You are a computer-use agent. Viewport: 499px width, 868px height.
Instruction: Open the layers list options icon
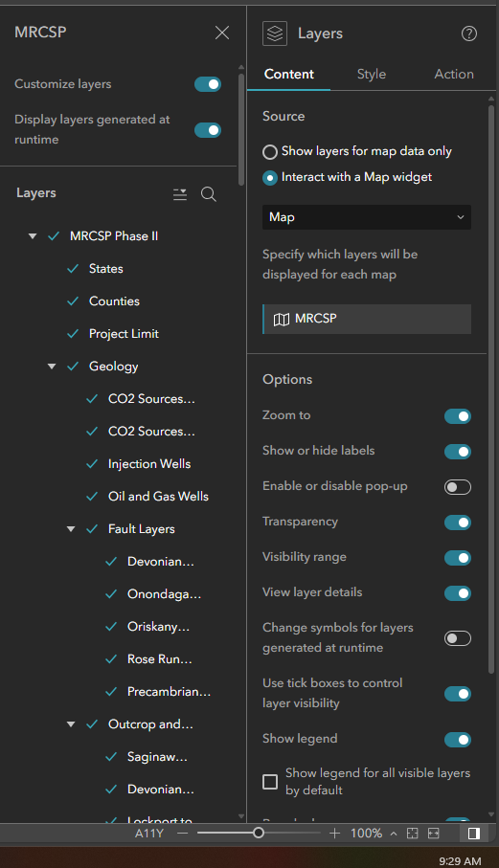coord(180,194)
